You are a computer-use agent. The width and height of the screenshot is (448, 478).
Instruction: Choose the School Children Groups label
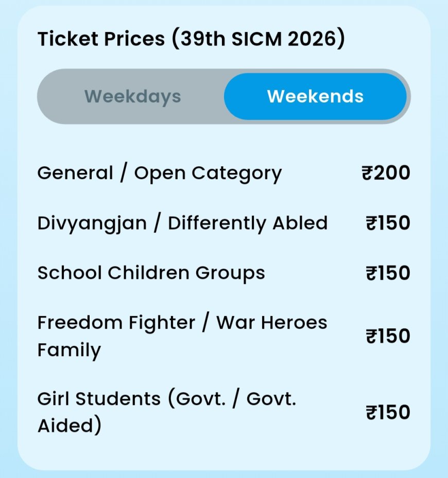(x=151, y=273)
